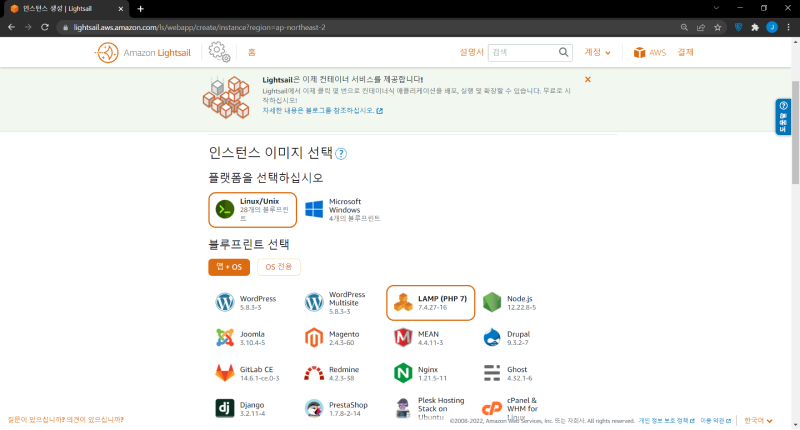Open the settings gear icon in header
Viewport: 800px width, 430px height.
click(219, 52)
